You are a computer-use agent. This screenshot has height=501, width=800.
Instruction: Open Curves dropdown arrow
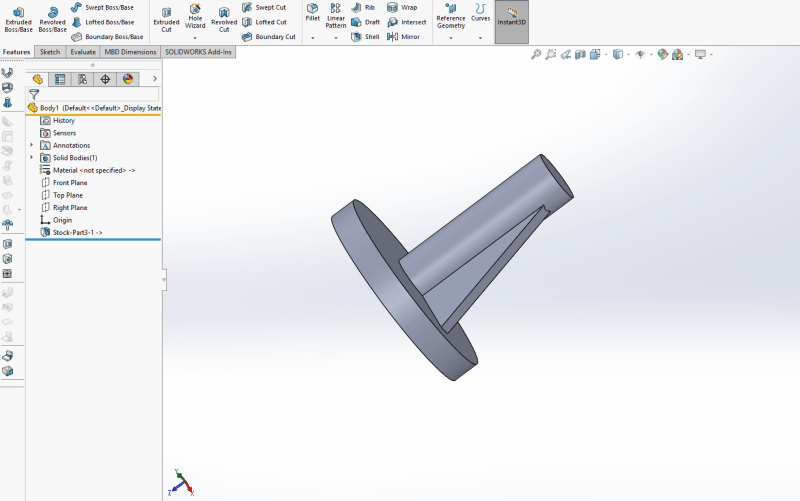click(480, 38)
